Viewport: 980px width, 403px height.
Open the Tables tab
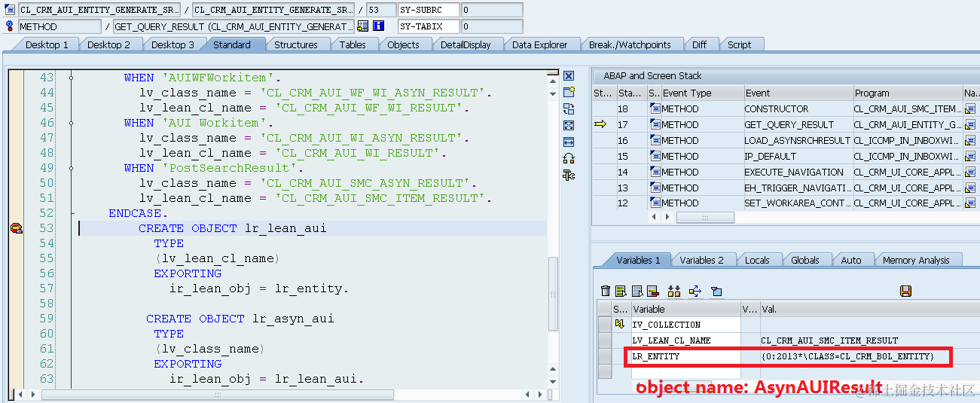tap(353, 44)
